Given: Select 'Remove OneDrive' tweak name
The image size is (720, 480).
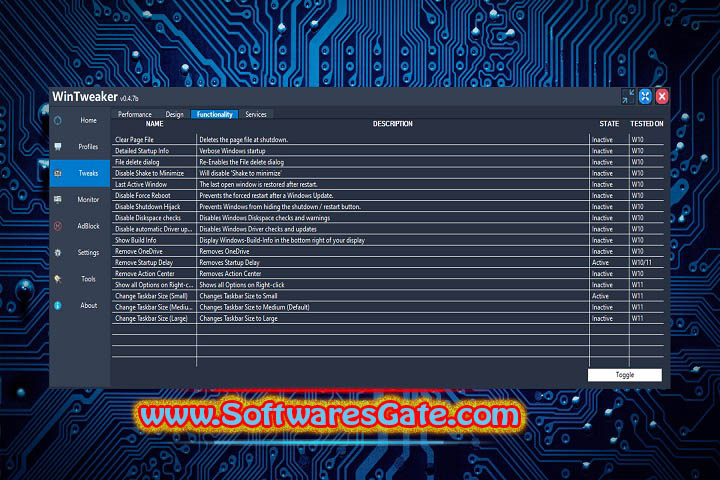Looking at the screenshot, I should point(139,251).
